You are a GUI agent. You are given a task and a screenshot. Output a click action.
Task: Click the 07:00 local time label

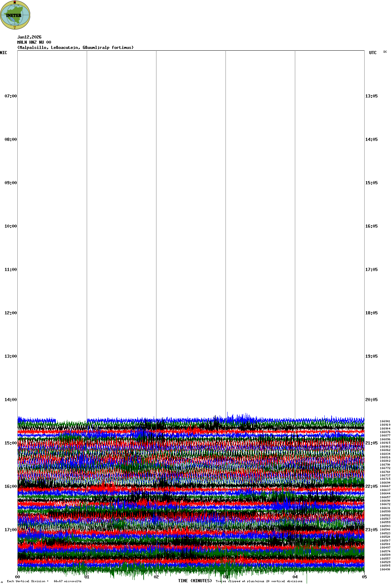point(10,96)
